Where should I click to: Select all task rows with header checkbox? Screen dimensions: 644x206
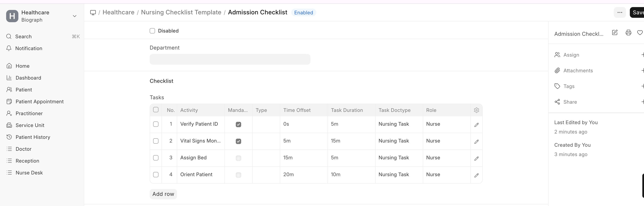(156, 110)
